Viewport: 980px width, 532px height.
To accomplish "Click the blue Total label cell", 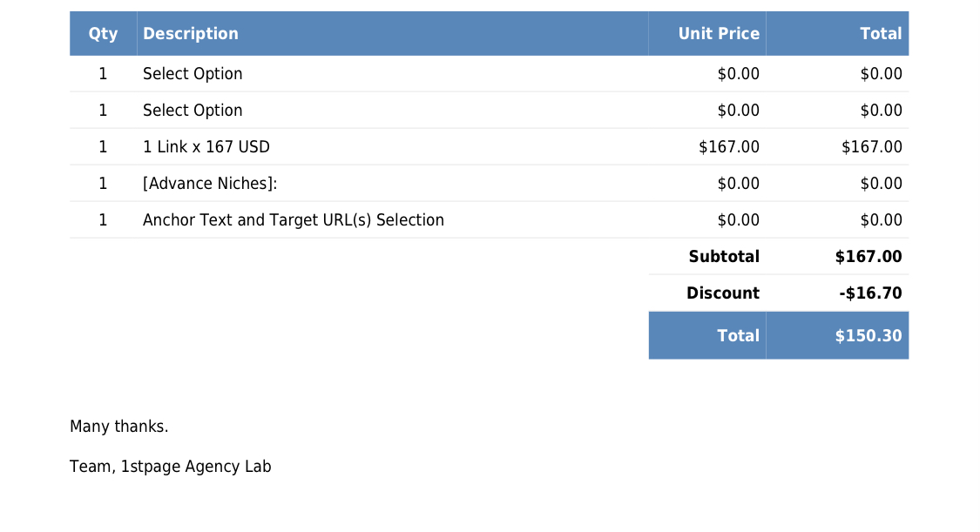I will pyautogui.click(x=706, y=335).
